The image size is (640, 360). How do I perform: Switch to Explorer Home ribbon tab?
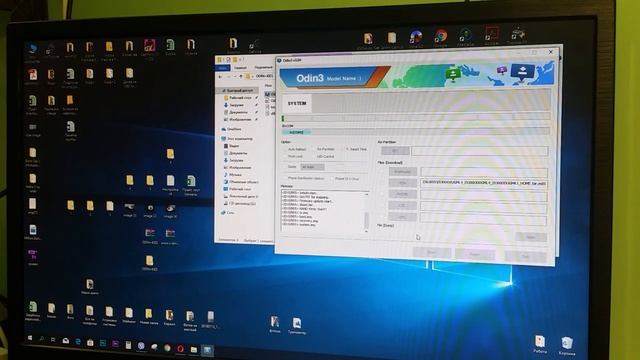(x=240, y=68)
